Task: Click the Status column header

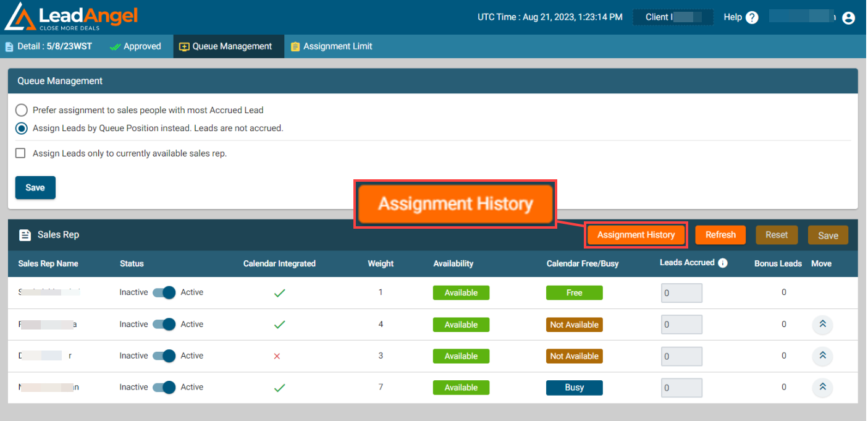Action: point(132,263)
